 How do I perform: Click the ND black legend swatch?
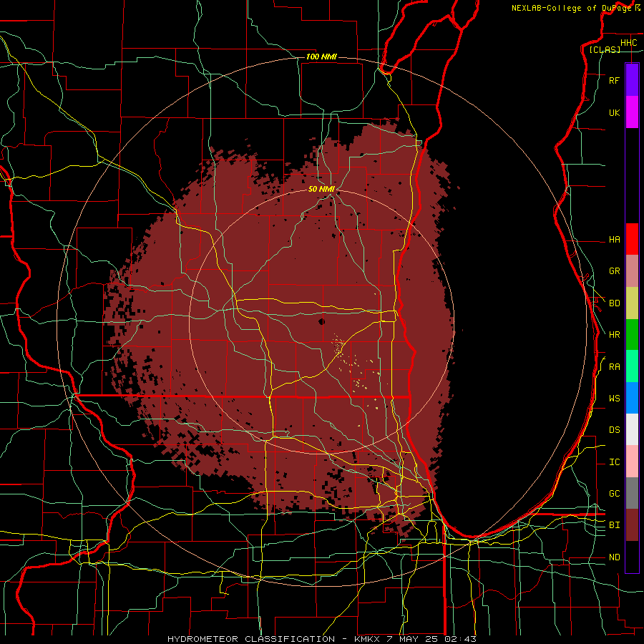[632, 557]
